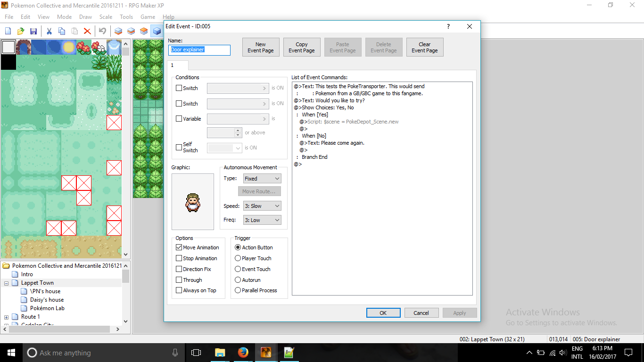Click the New Event Page button

[261, 47]
